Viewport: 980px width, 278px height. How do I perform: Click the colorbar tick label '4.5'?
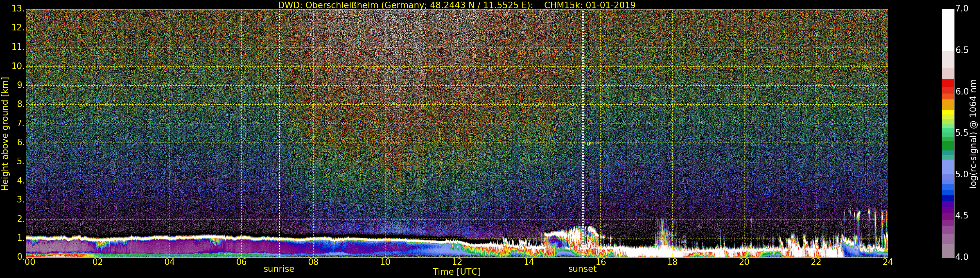[x=962, y=215]
